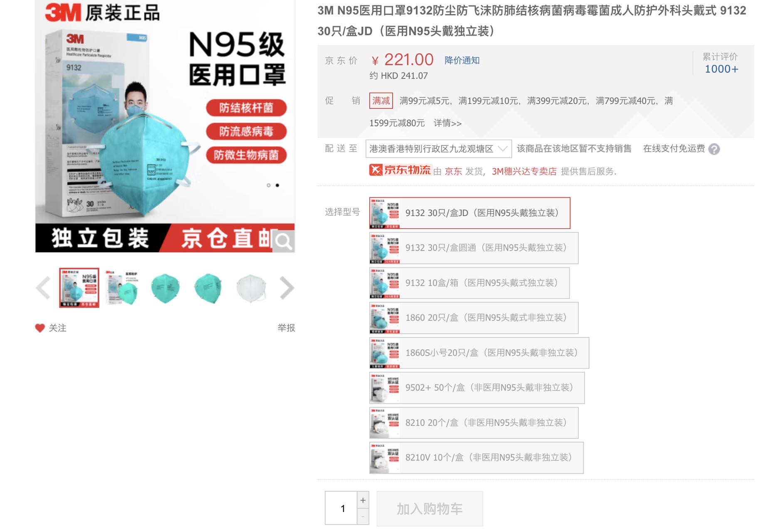
Task: Click the free-shipping question mark help icon
Action: pos(714,150)
